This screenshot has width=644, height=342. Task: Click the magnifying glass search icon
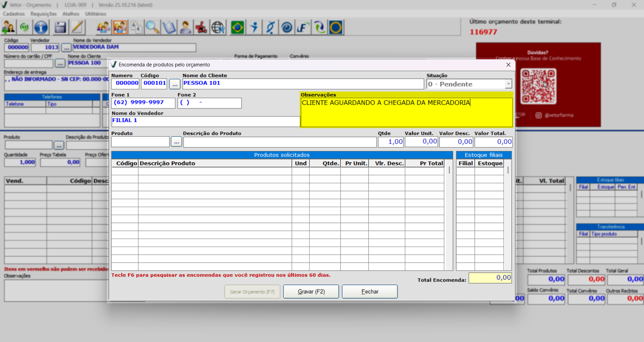(x=152, y=27)
